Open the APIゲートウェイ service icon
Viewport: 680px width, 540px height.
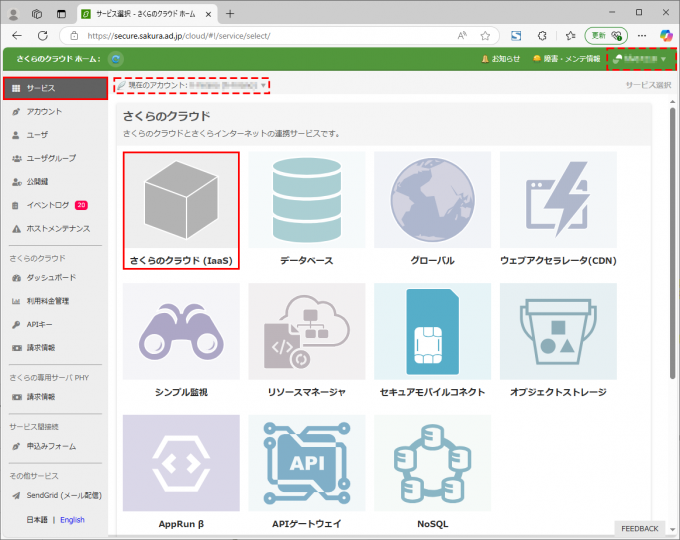pos(307,462)
